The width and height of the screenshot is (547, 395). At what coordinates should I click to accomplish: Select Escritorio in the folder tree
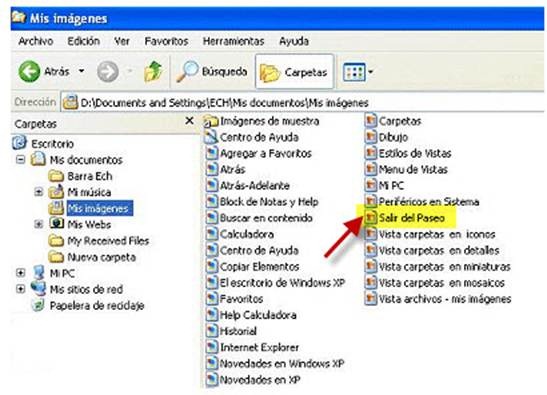[52, 143]
